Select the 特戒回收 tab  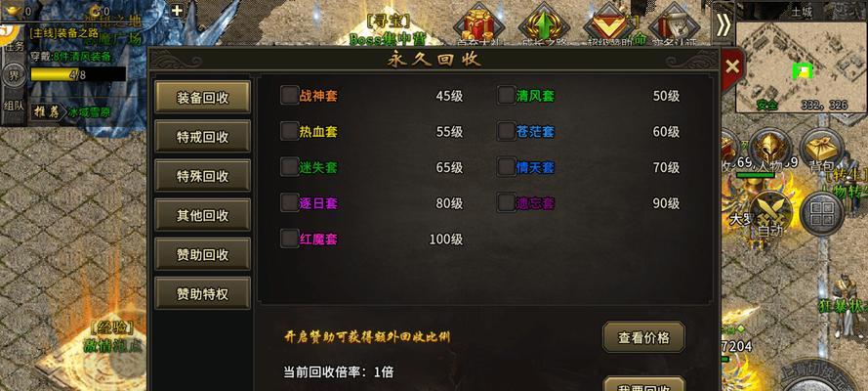pyautogui.click(x=203, y=136)
